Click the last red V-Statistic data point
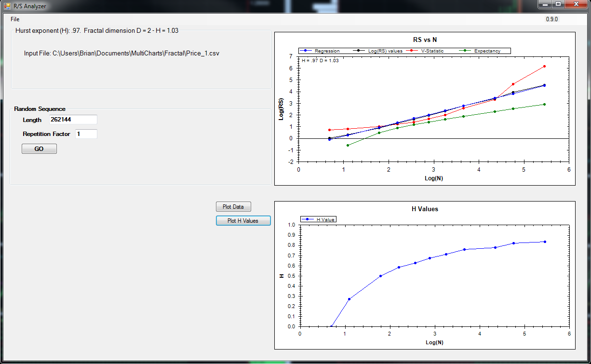The image size is (591, 364). pyautogui.click(x=544, y=66)
